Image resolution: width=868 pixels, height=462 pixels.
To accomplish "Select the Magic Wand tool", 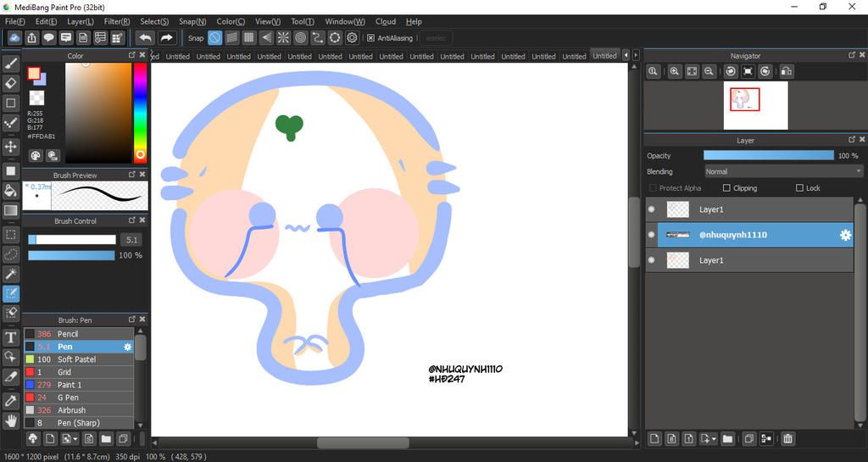I will point(10,273).
